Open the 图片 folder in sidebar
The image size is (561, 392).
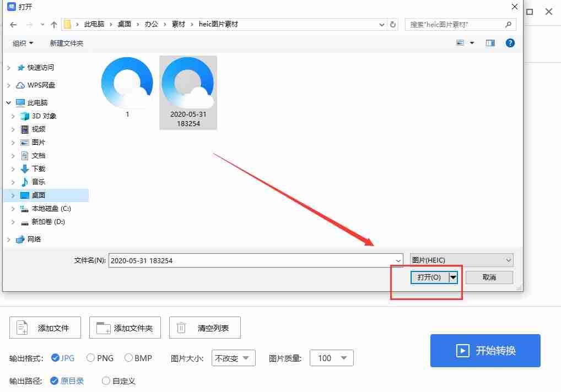coord(38,142)
